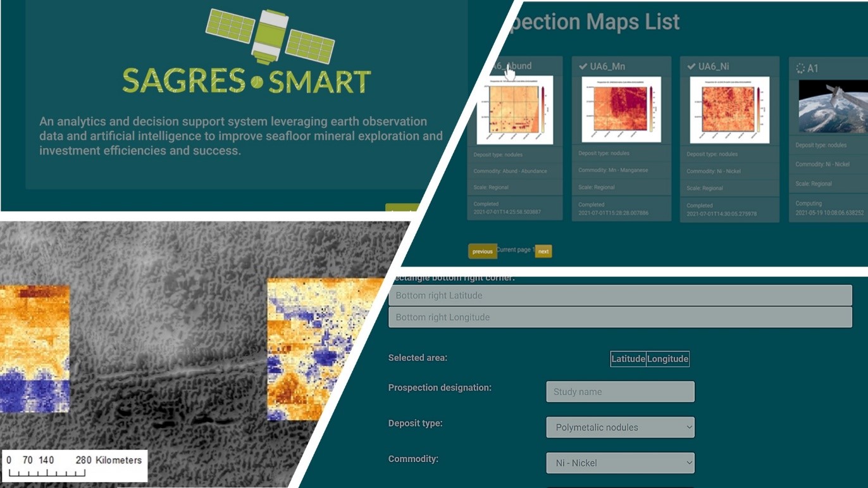The height and width of the screenshot is (488, 868).
Task: Click the checkmark icon beside UA6_Mn
Action: click(583, 66)
